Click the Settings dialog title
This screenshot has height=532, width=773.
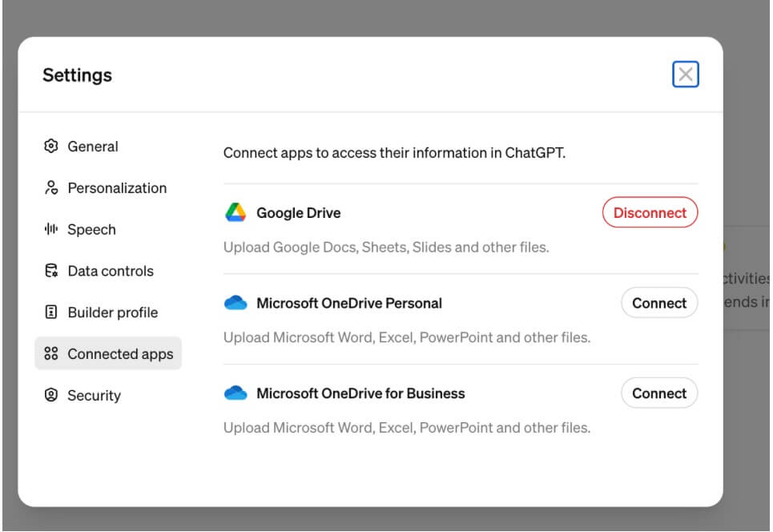pos(78,75)
